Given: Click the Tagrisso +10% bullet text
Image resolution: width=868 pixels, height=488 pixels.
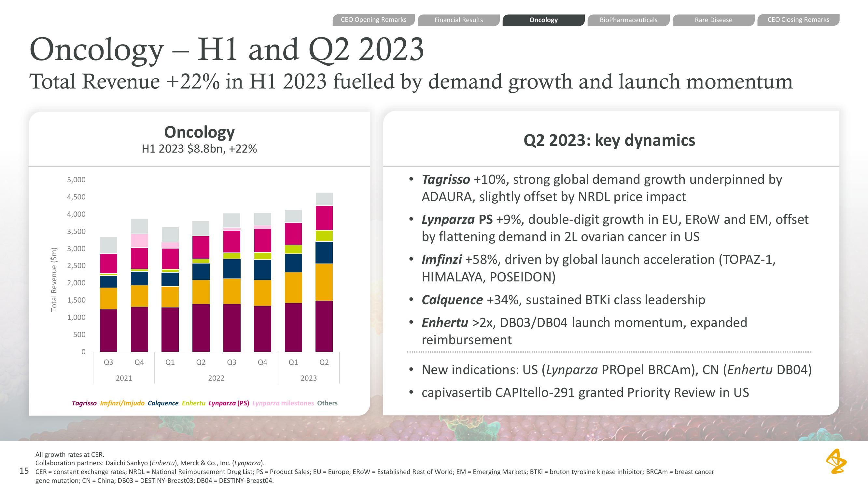Looking at the screenshot, I should 601,188.
